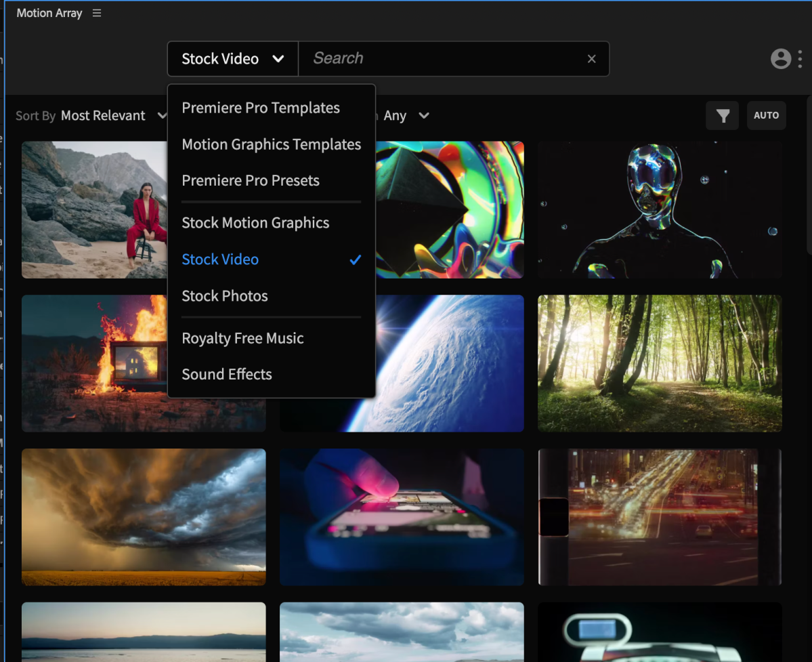Open the sunset lake horizon thumbnail
The height and width of the screenshot is (662, 812).
(144, 632)
